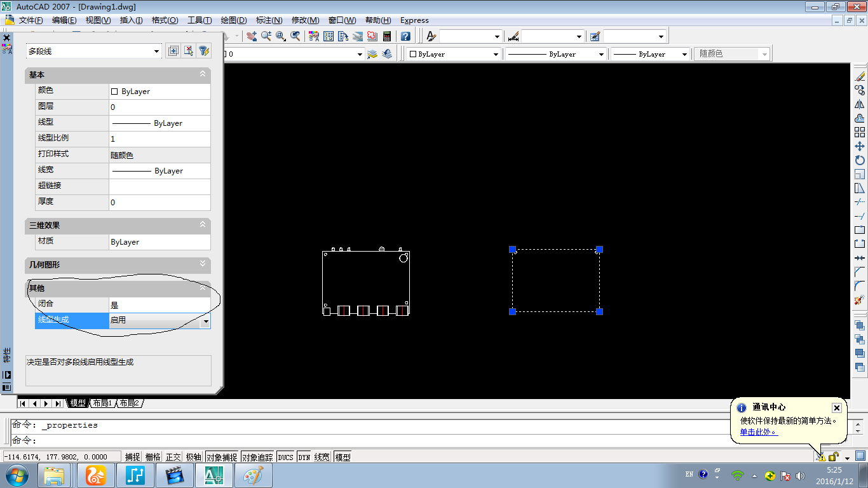Select the Trim tool
The image size is (868, 488).
[860, 202]
